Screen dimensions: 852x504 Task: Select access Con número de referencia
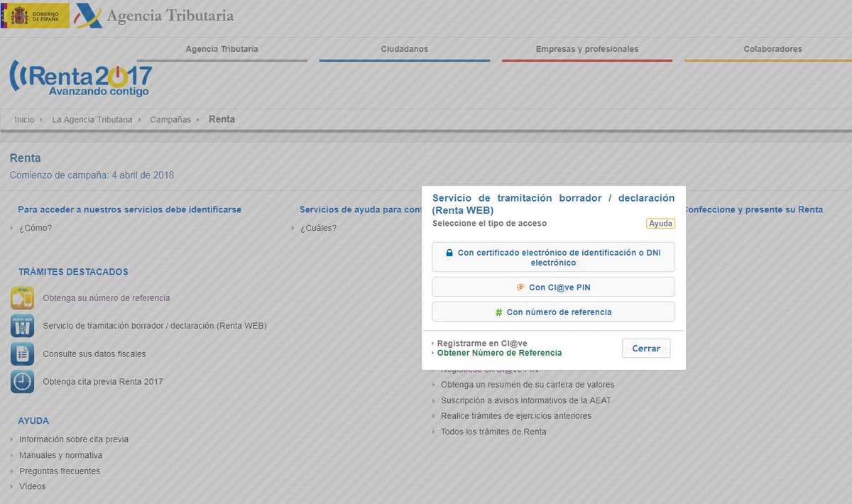pos(553,312)
